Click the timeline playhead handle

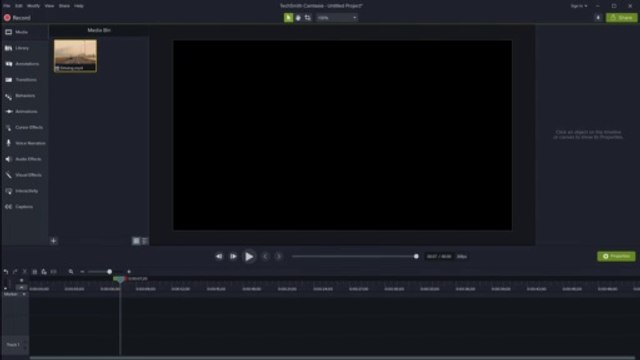pos(120,280)
